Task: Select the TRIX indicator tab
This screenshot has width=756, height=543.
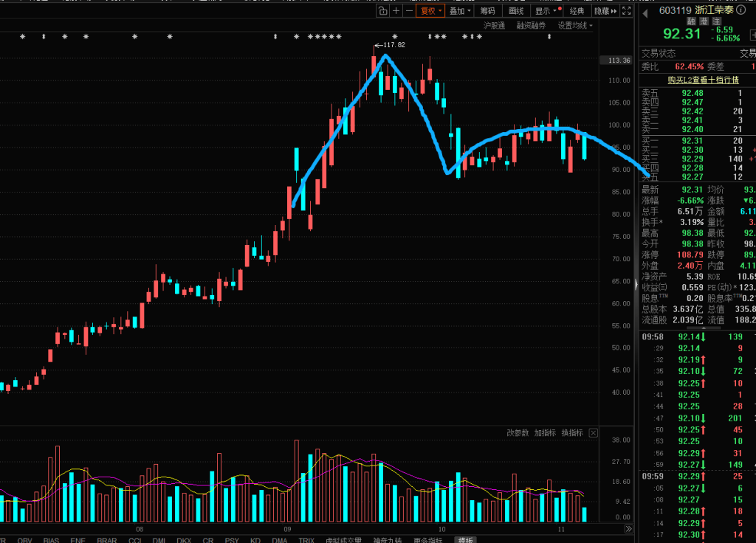Action: tap(306, 539)
